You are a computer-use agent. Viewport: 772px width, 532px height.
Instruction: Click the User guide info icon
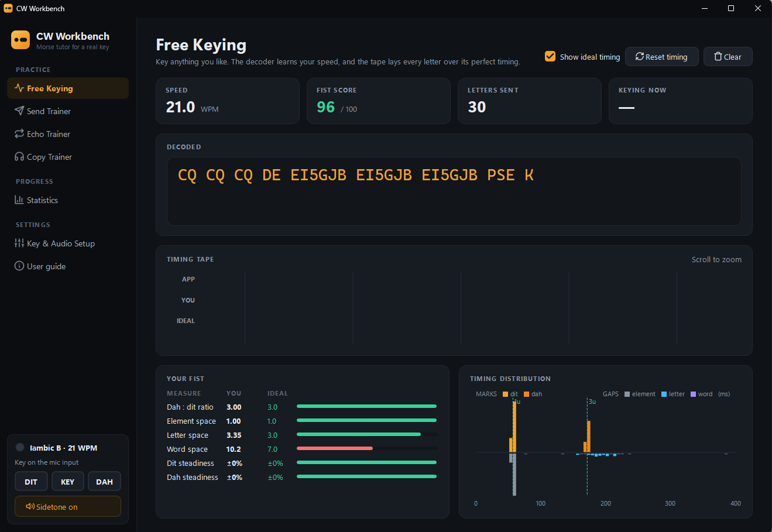(19, 266)
